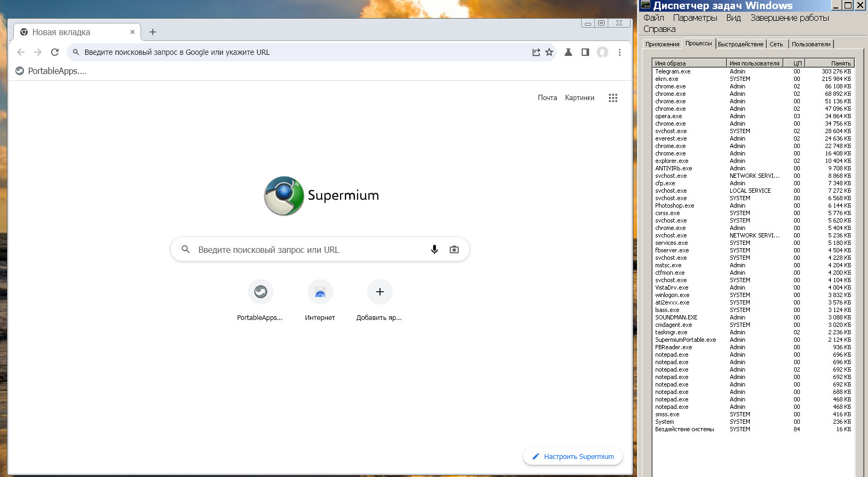Open Файл menu in Task Manager
This screenshot has height=477, width=868.
pyautogui.click(x=654, y=18)
